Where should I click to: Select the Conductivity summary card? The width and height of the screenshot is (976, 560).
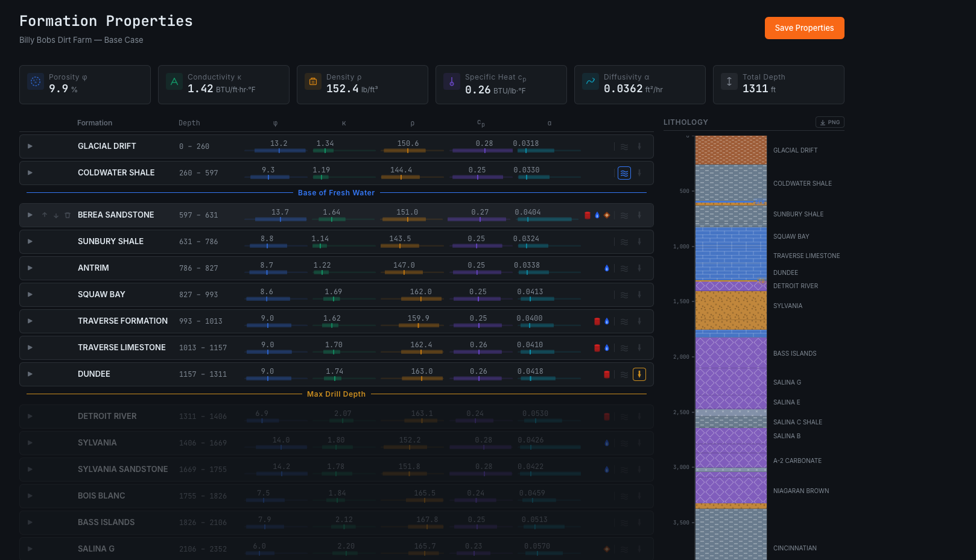click(223, 85)
